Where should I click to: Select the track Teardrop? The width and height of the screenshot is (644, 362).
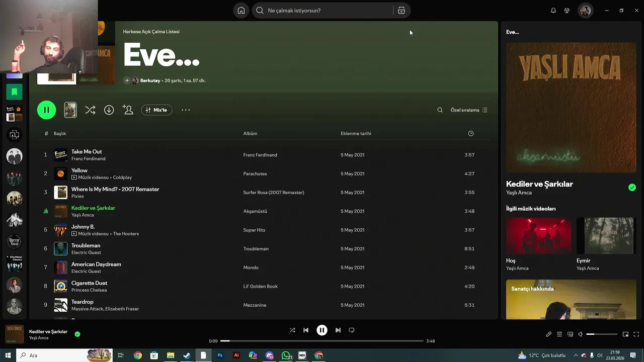coord(83,302)
